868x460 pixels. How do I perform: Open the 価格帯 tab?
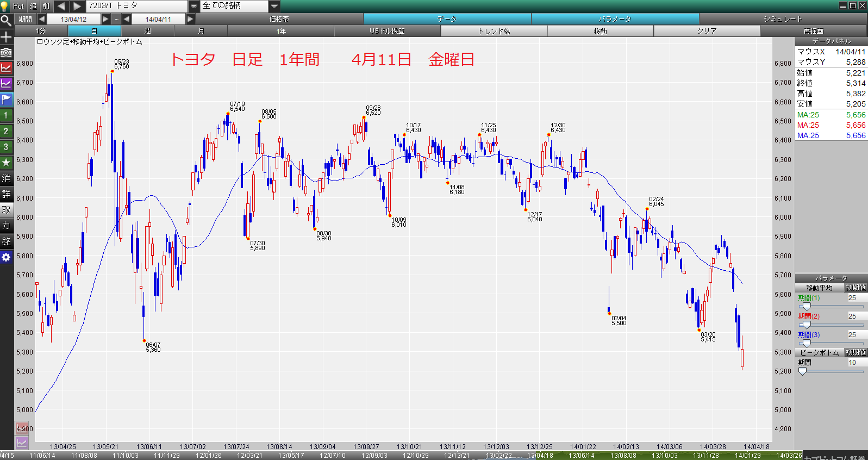[x=279, y=19]
